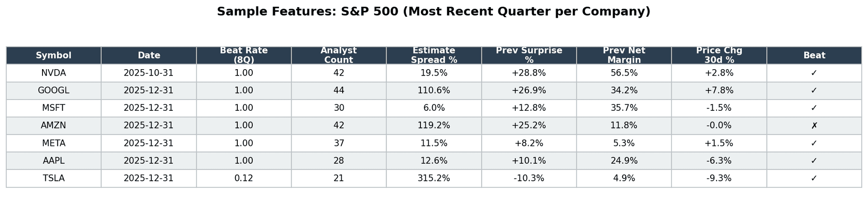Select the Analyst Count column header
Viewport: 868px width, 212px height.
point(339,56)
